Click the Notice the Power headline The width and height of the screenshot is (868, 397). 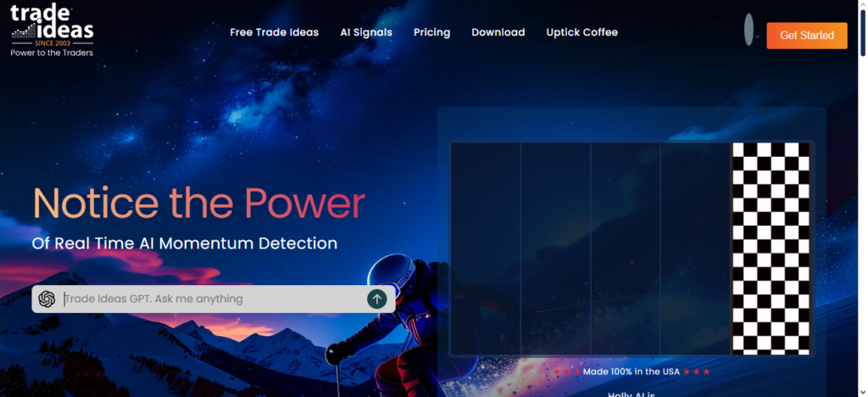[x=198, y=204]
